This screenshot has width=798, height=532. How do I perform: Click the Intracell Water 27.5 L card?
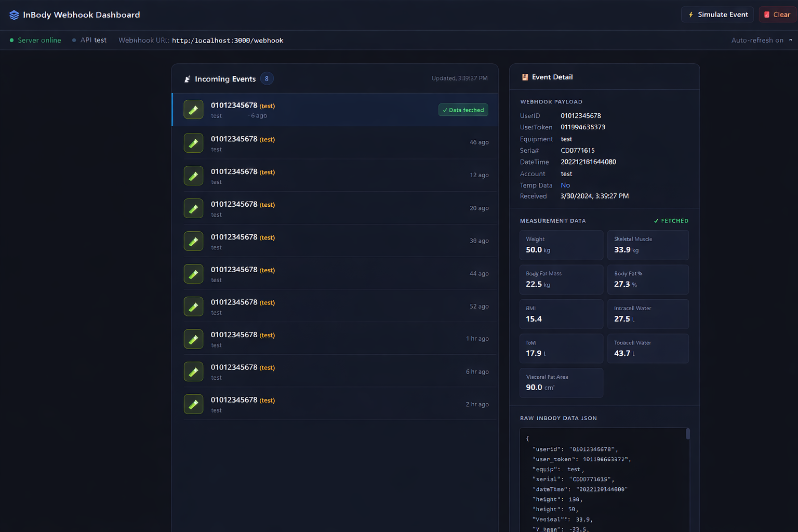(x=648, y=314)
